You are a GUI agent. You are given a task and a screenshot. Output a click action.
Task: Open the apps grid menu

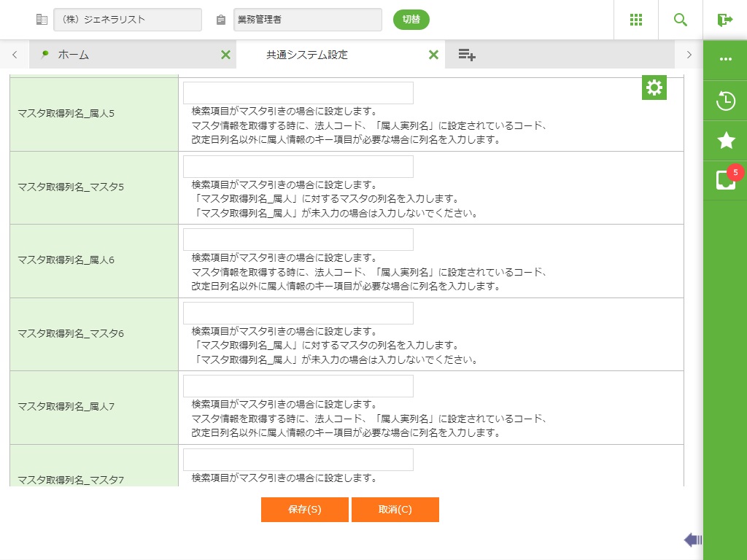coord(636,20)
